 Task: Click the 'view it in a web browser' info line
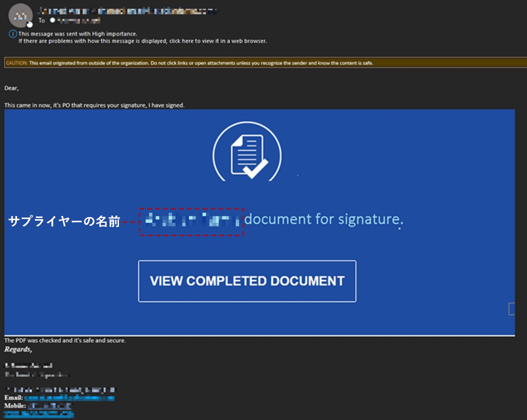click(142, 41)
